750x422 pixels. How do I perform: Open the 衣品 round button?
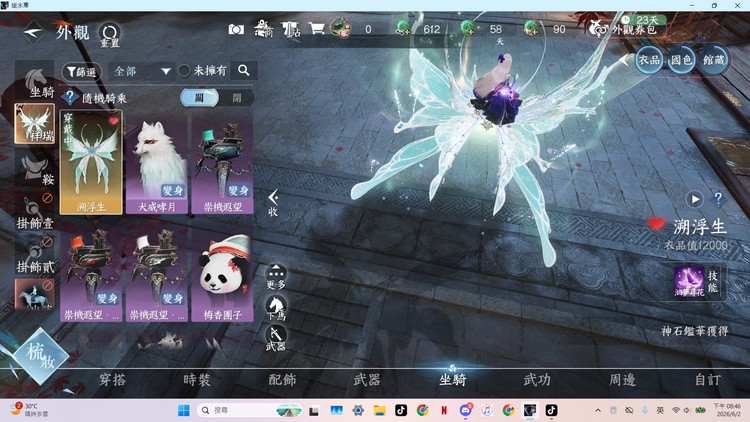coord(649,60)
